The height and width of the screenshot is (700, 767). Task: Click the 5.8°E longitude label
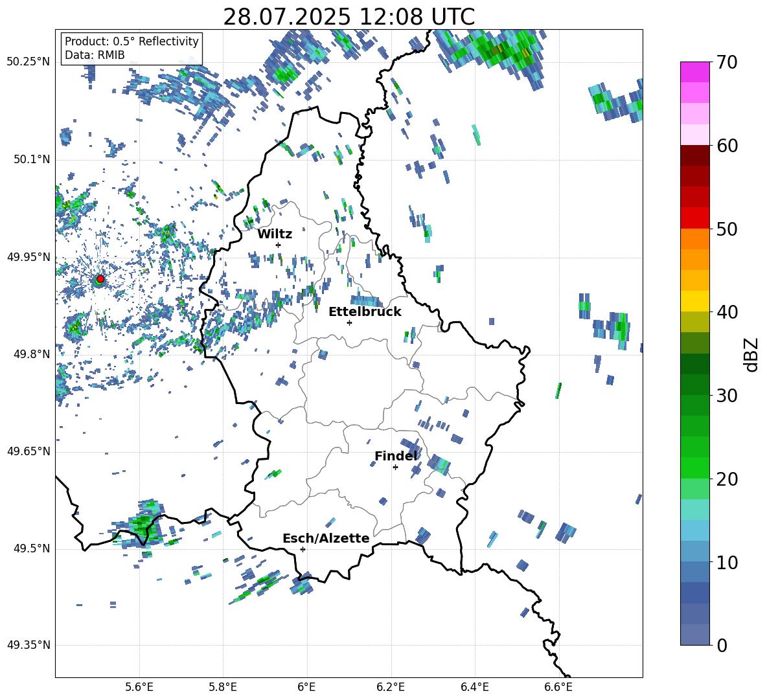[x=223, y=687]
